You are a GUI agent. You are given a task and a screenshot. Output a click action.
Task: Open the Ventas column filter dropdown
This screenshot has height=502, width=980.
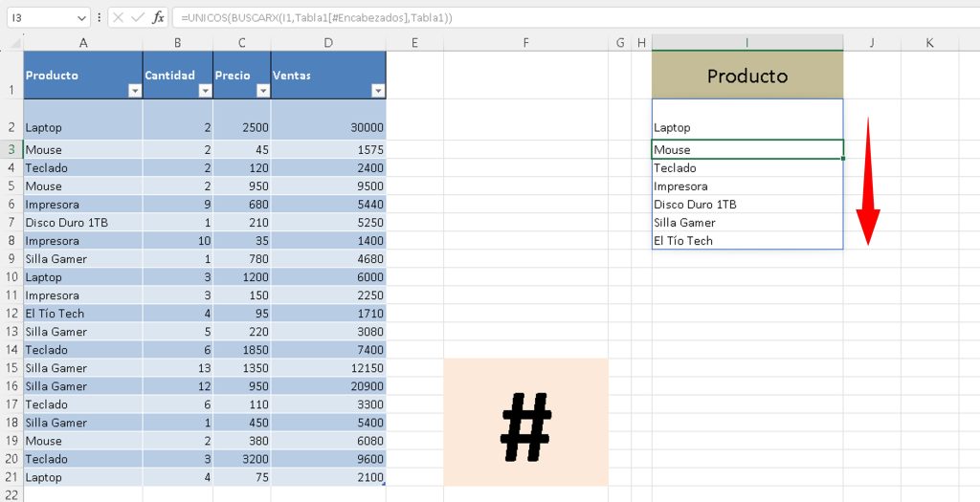tap(378, 91)
